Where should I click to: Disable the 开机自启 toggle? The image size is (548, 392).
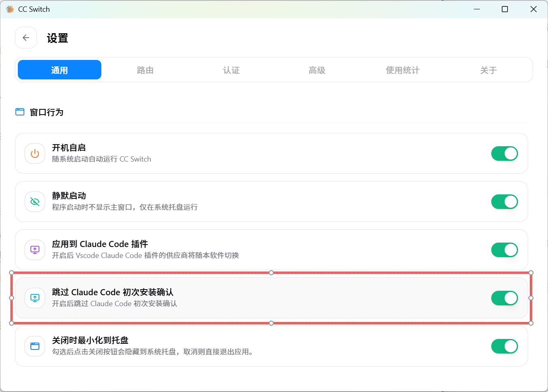pyautogui.click(x=505, y=153)
